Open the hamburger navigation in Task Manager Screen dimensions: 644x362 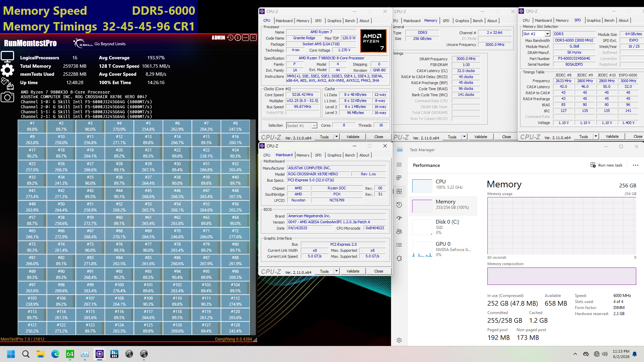(399, 165)
